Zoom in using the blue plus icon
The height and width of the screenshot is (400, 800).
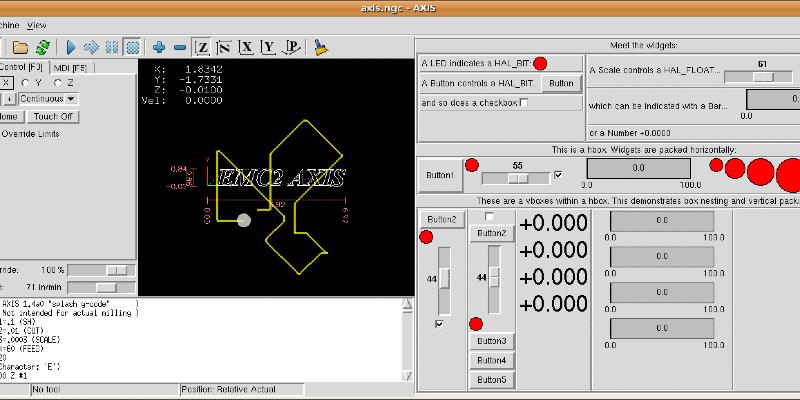click(158, 47)
